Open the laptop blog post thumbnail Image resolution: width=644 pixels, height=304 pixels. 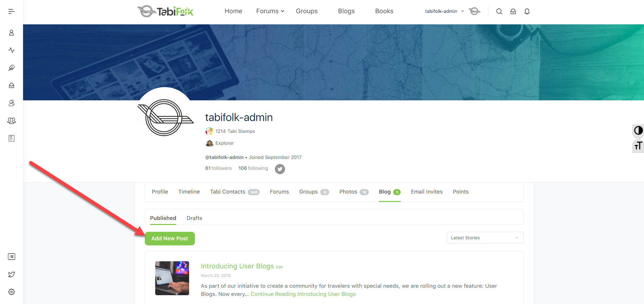[172, 278]
